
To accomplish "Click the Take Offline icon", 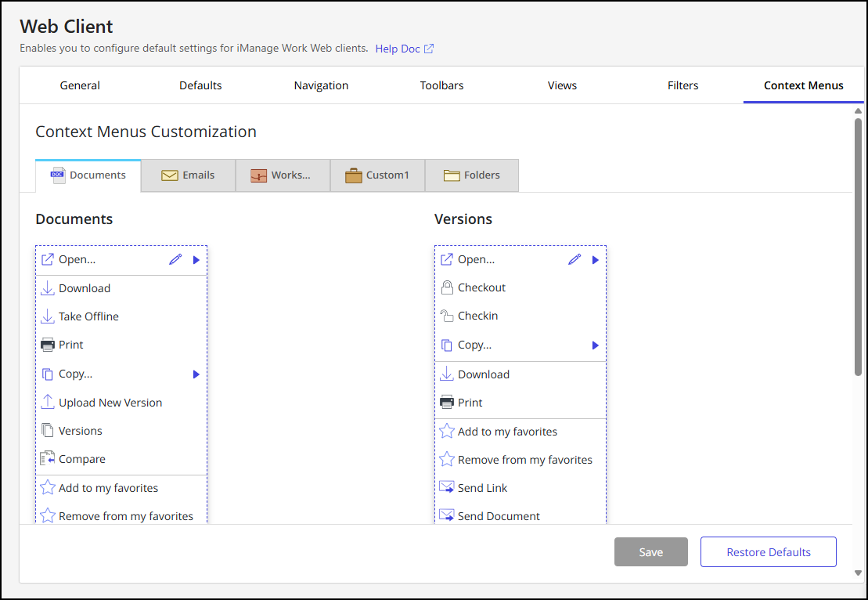I will [48, 316].
